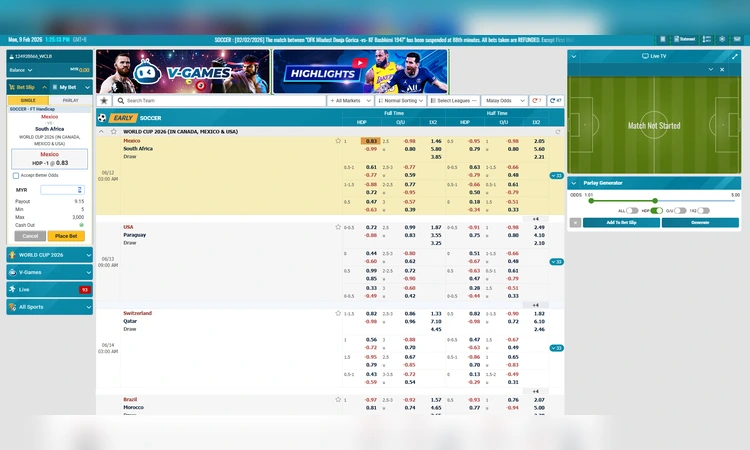Screen dimensions: 750x450
Task: Open the settings gear in top bar
Action: pyautogui.click(x=722, y=39)
